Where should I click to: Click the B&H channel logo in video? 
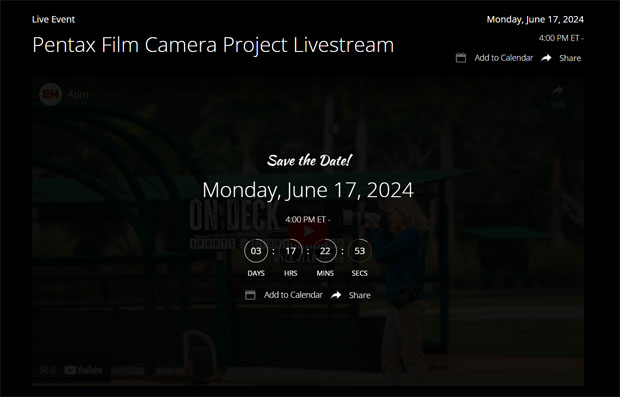tap(51, 94)
